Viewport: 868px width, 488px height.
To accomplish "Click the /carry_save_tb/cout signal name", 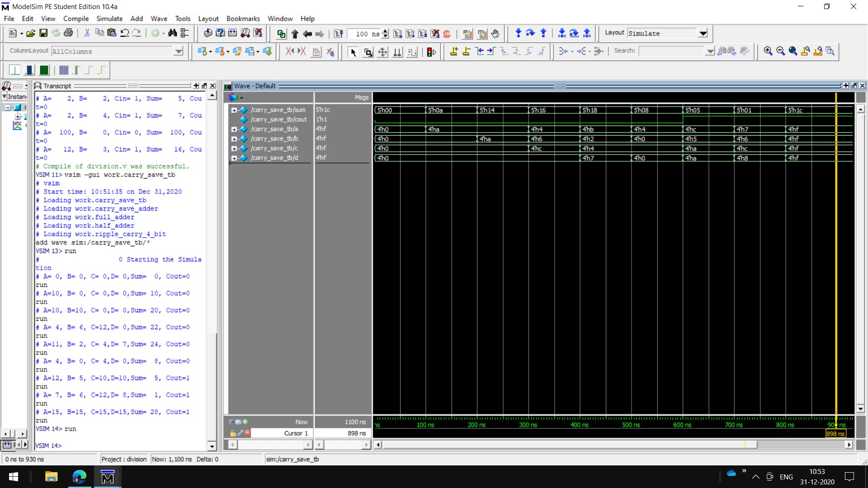I will (278, 119).
